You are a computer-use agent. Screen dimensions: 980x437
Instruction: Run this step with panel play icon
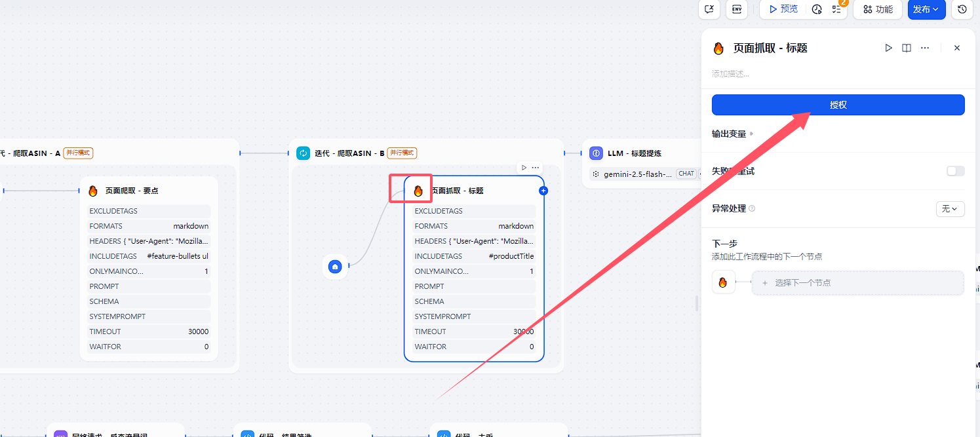[x=889, y=48]
